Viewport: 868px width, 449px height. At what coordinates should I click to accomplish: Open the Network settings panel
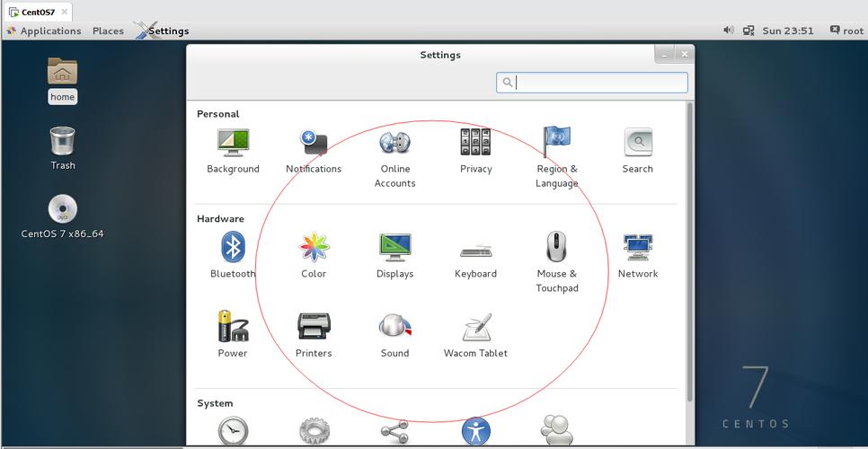(638, 255)
